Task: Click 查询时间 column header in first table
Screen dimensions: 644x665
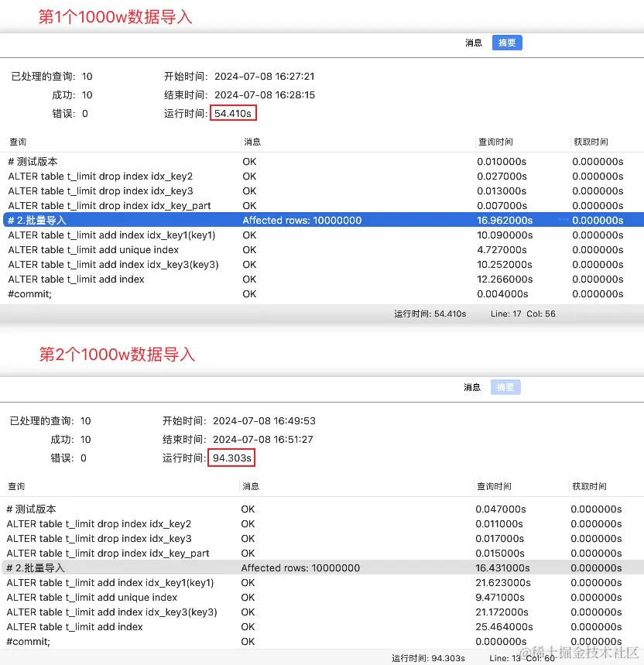Action: 495,142
